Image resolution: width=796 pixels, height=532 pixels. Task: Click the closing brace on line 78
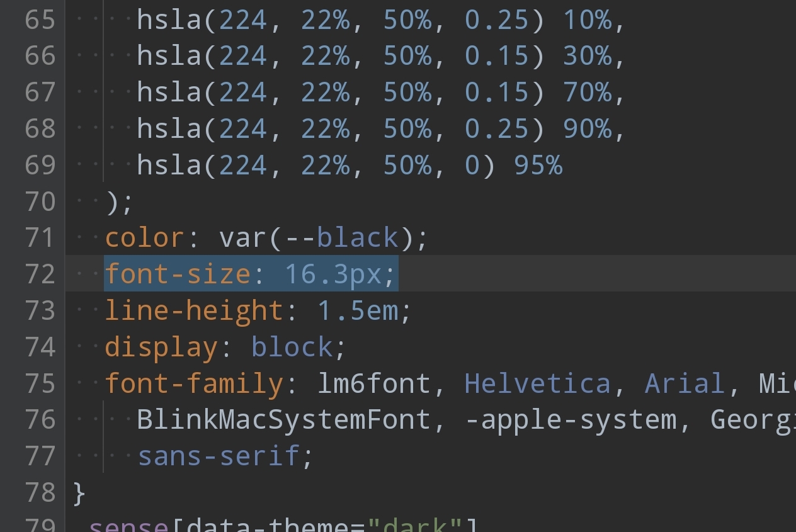[x=79, y=493]
